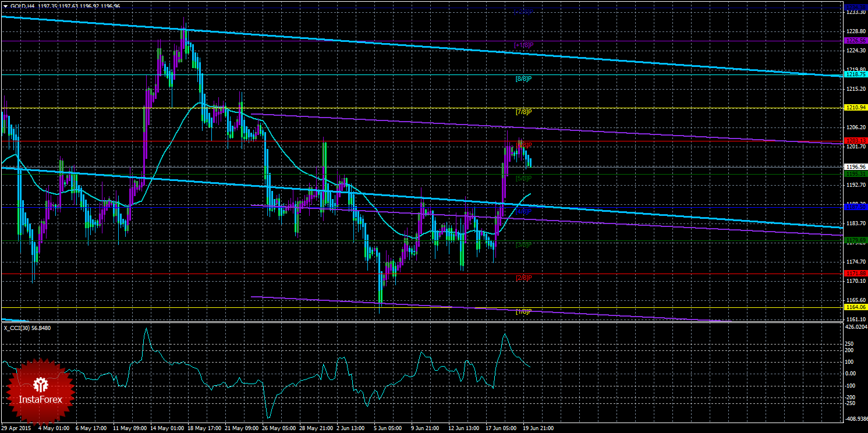This screenshot has height=433, width=868.
Task: Click the red 1171.88 price tag
Action: point(856,274)
